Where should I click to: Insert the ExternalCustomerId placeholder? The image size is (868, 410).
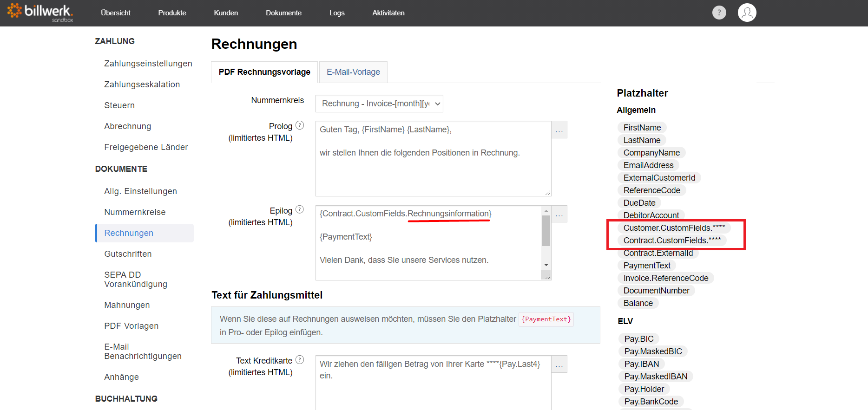coord(659,178)
